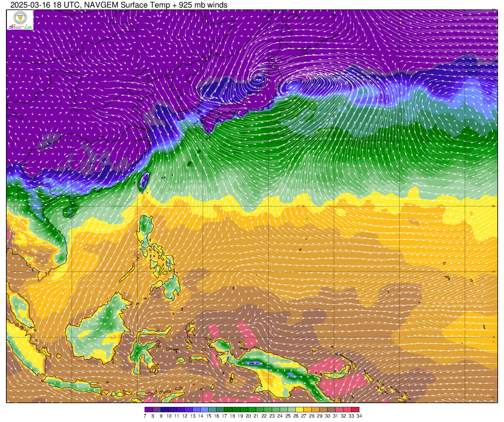Viewport: 504px width, 422px height.
Task: Select the red 33-degree legend swatch
Action: point(347,409)
